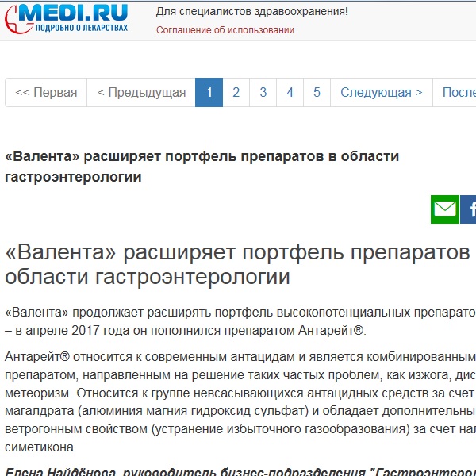476x476 pixels.
Task: Open pagination page 3
Action: (263, 92)
